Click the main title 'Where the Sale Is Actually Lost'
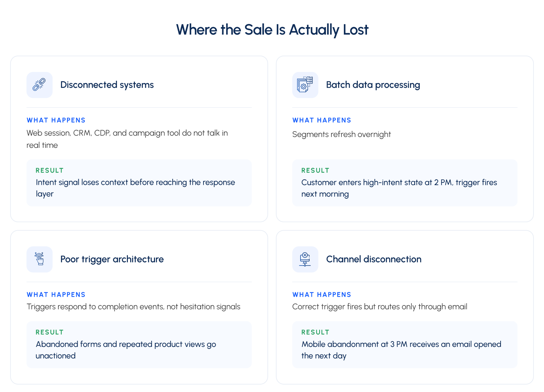This screenshot has width=544, height=392. click(272, 30)
